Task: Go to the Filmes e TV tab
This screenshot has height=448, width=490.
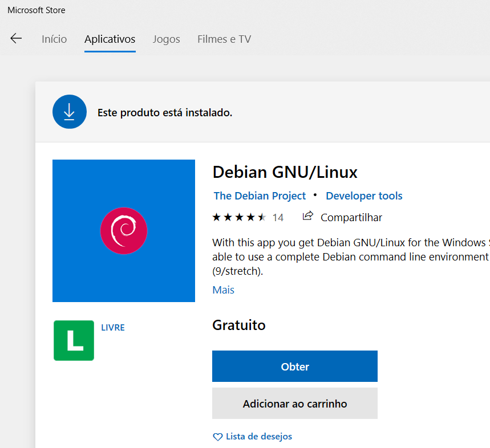Action: tap(224, 39)
